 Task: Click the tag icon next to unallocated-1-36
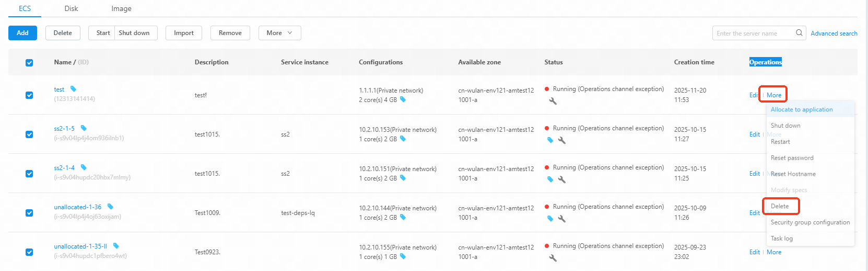pyautogui.click(x=110, y=207)
